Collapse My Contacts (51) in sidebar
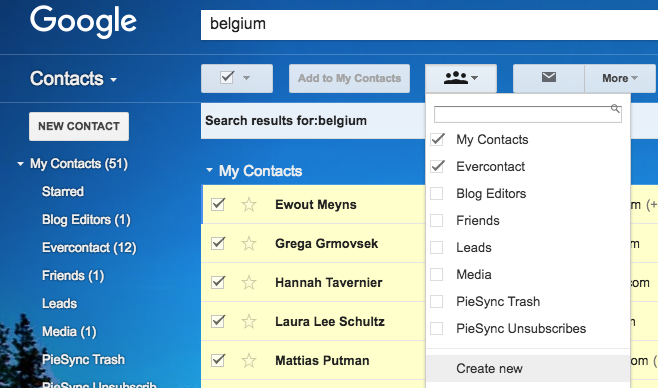The width and height of the screenshot is (658, 388). (x=20, y=164)
